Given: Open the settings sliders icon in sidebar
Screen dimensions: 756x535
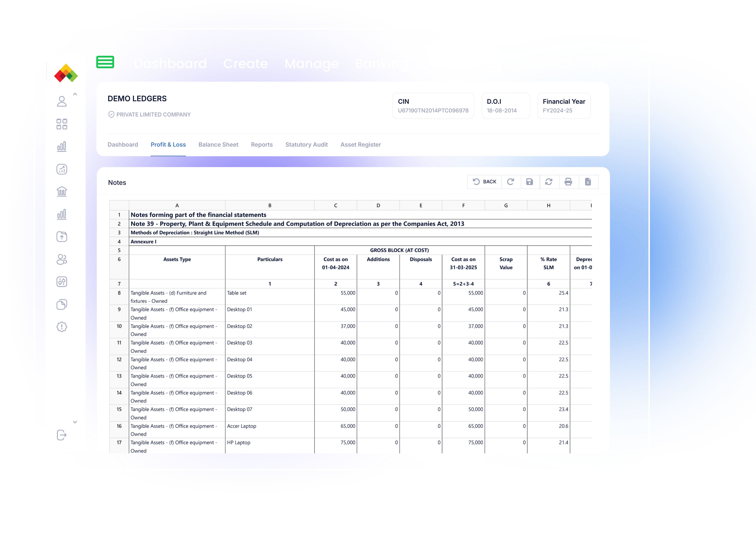Looking at the screenshot, I should [62, 282].
